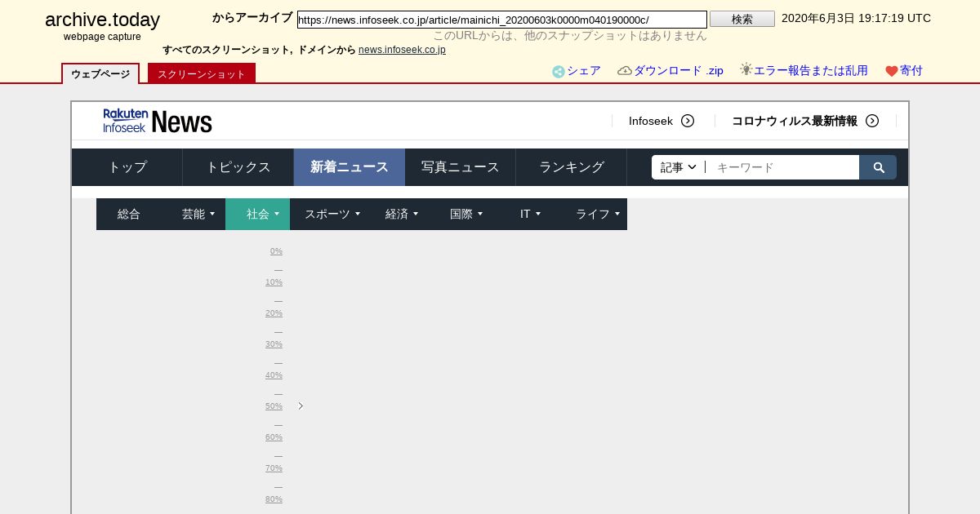Screen dimensions: 980x514
Task: Jump to the 50% page marker
Action: (x=274, y=406)
